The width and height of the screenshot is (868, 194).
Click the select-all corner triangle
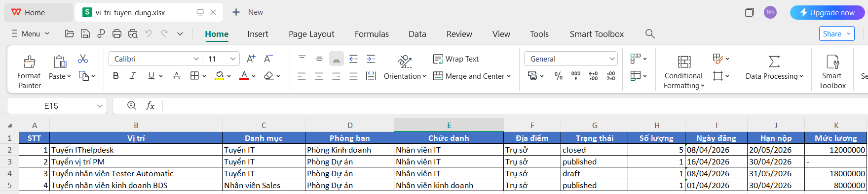pyautogui.click(x=10, y=126)
